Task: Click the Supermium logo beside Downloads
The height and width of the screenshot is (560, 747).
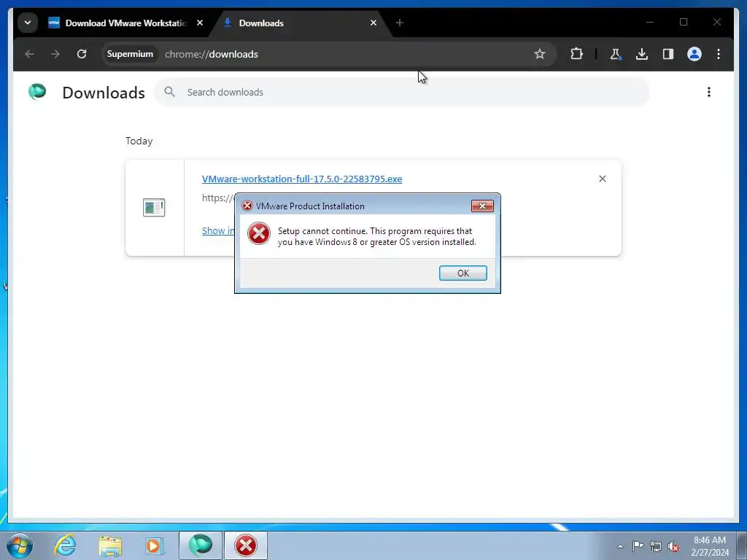Action: click(x=37, y=91)
